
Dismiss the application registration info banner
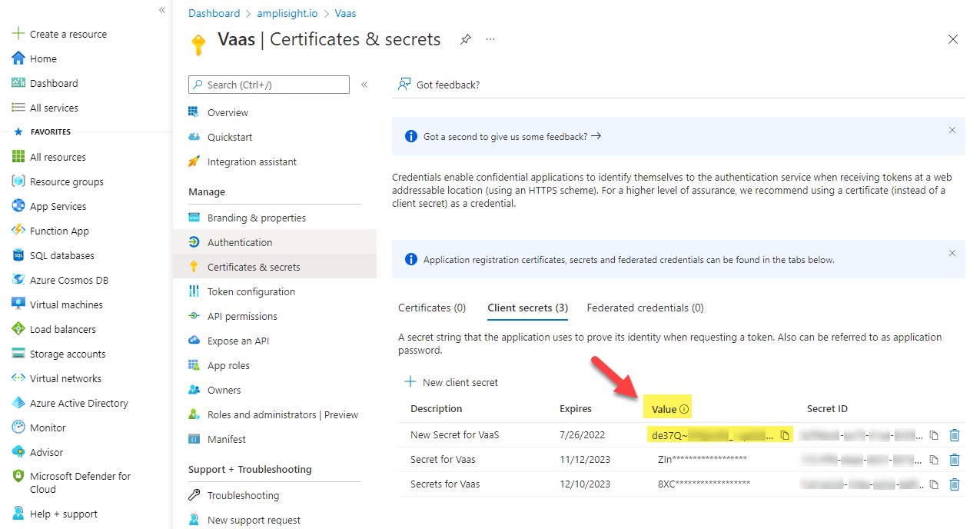pos(952,253)
